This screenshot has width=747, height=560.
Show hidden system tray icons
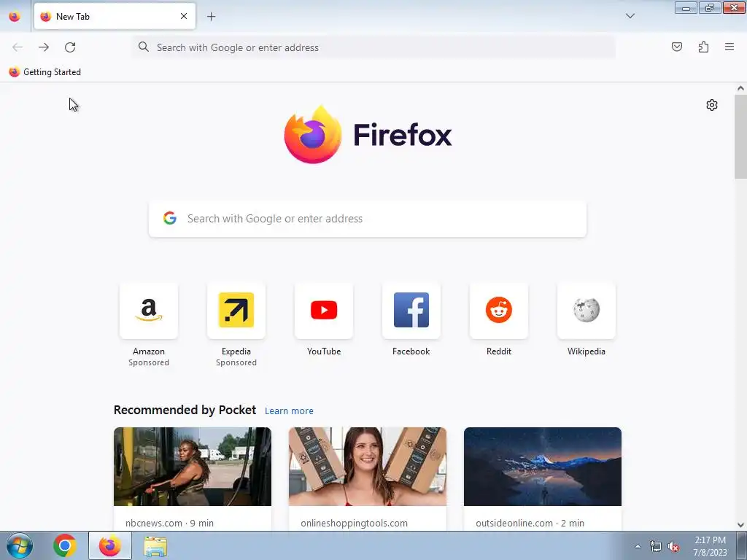click(x=638, y=547)
